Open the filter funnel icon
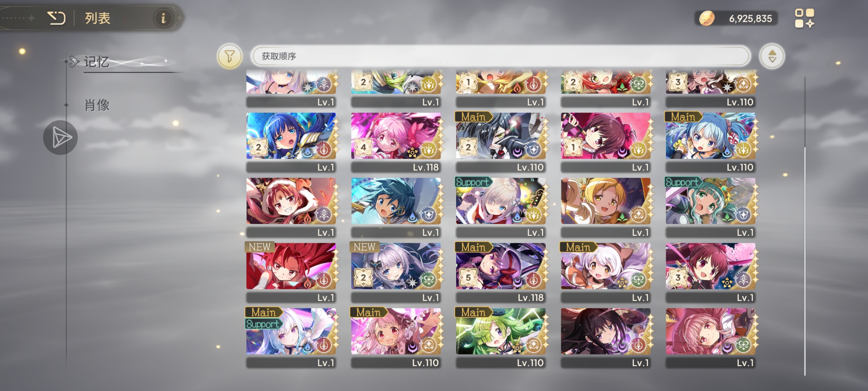This screenshot has height=391, width=868. tap(229, 56)
